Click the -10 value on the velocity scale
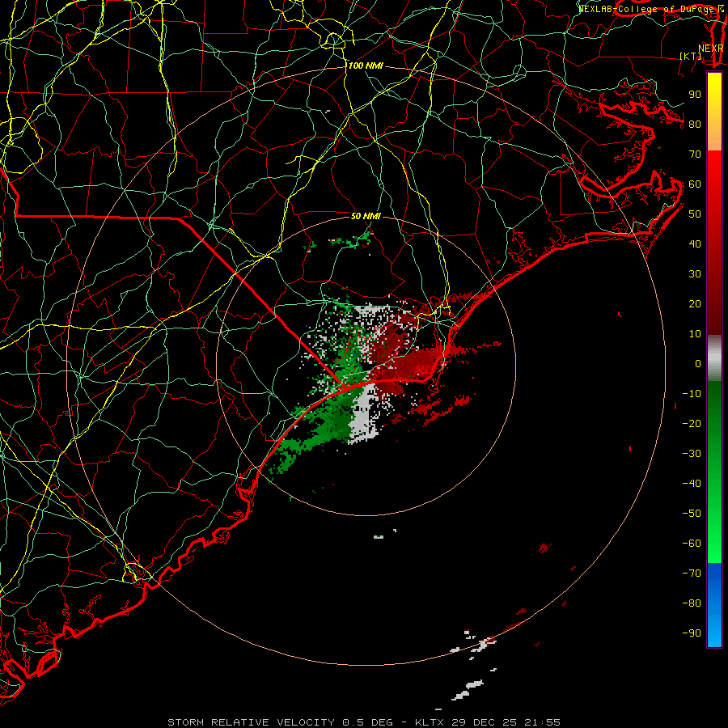 coord(692,394)
